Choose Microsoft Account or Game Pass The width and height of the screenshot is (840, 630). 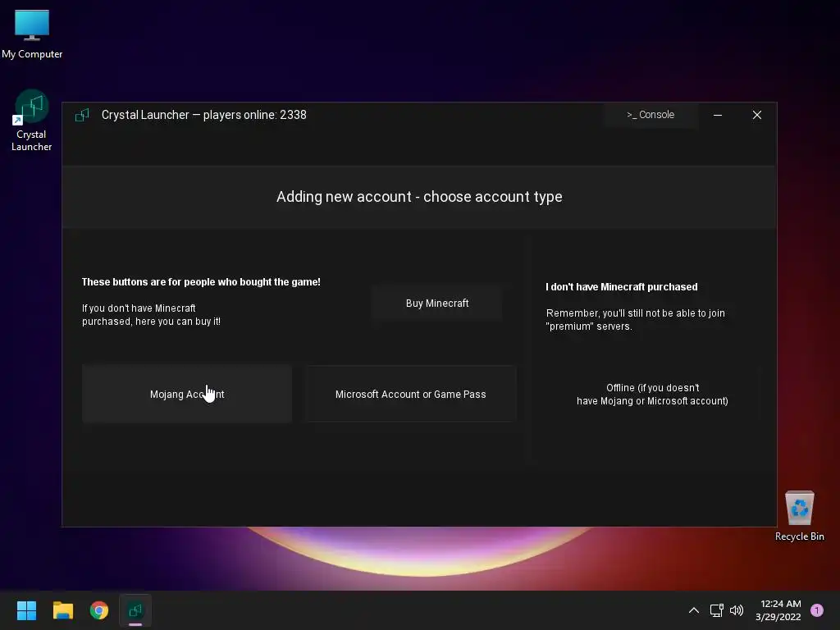pyautogui.click(x=410, y=395)
